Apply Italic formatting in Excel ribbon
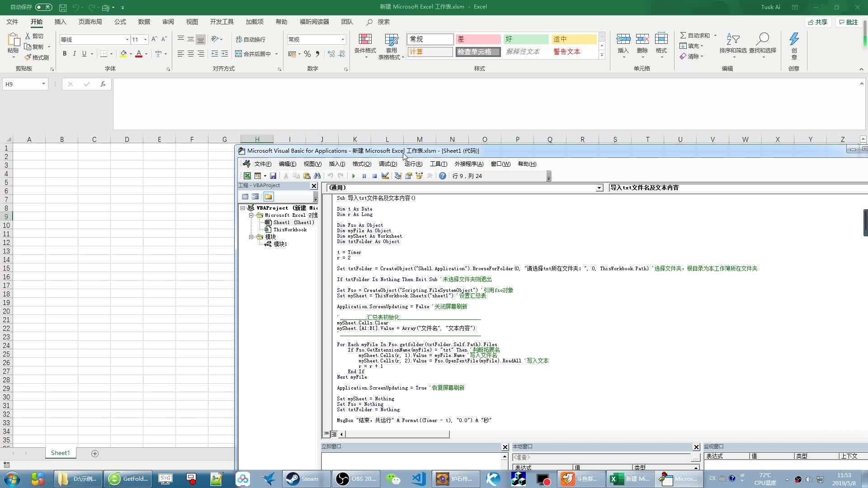868x488 pixels. pos(74,54)
